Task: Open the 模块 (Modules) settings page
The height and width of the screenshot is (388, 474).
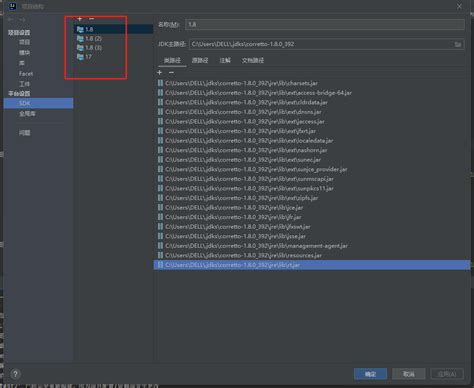Action: coord(24,53)
